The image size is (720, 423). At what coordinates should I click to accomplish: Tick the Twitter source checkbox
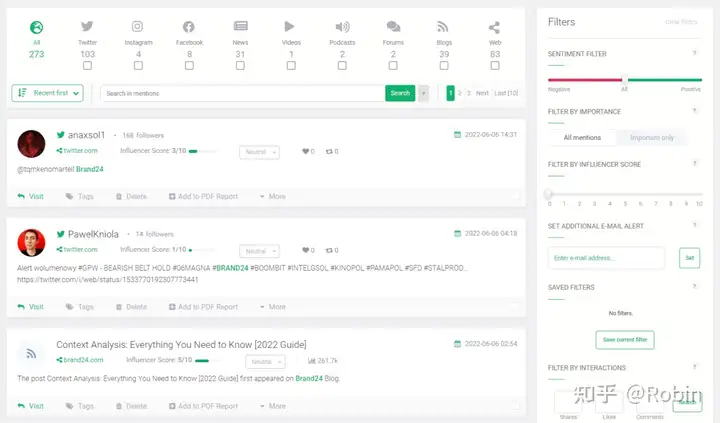[87, 66]
